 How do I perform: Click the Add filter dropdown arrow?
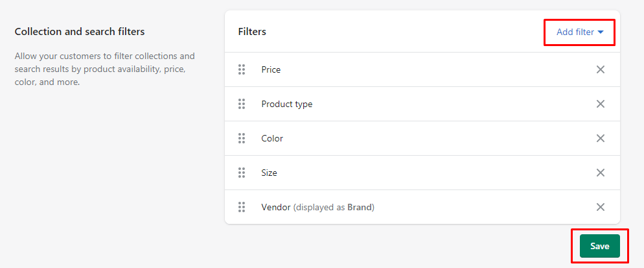[x=601, y=32]
